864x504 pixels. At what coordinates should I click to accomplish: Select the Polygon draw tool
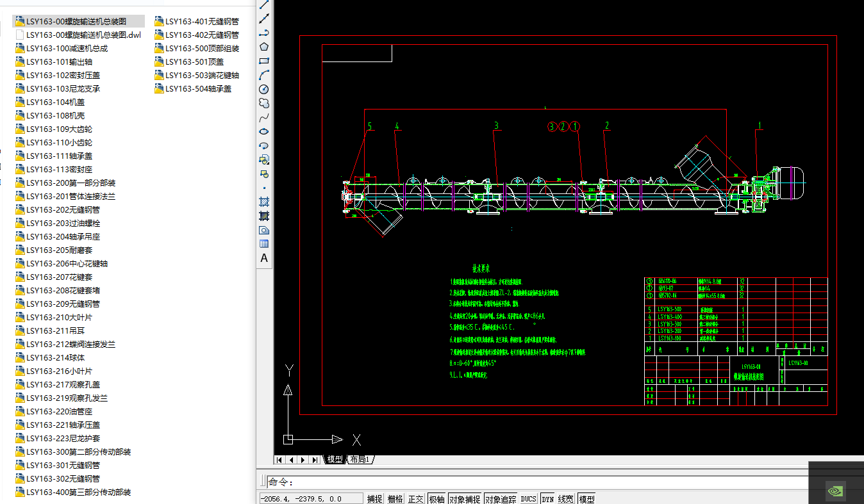[263, 47]
